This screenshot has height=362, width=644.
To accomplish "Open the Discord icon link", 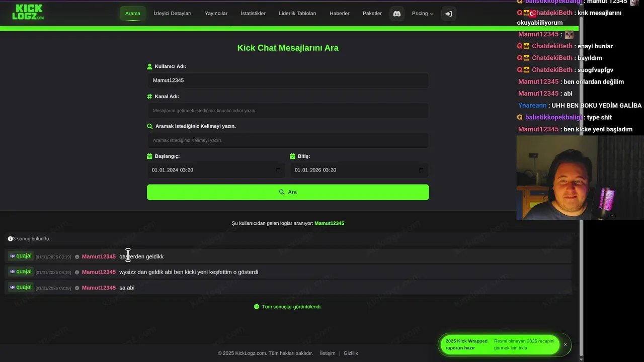I will (396, 14).
